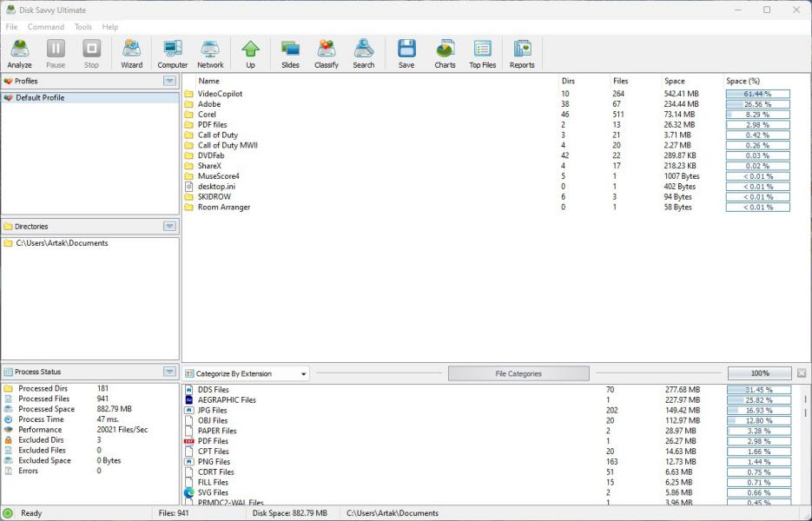The width and height of the screenshot is (812, 521).
Task: Click the 100% button
Action: point(759,374)
